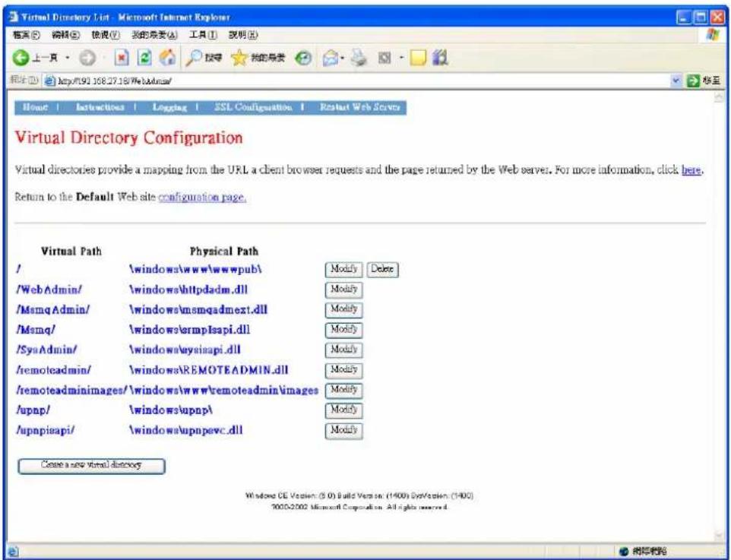Open the 'configuration page.' link

202,198
